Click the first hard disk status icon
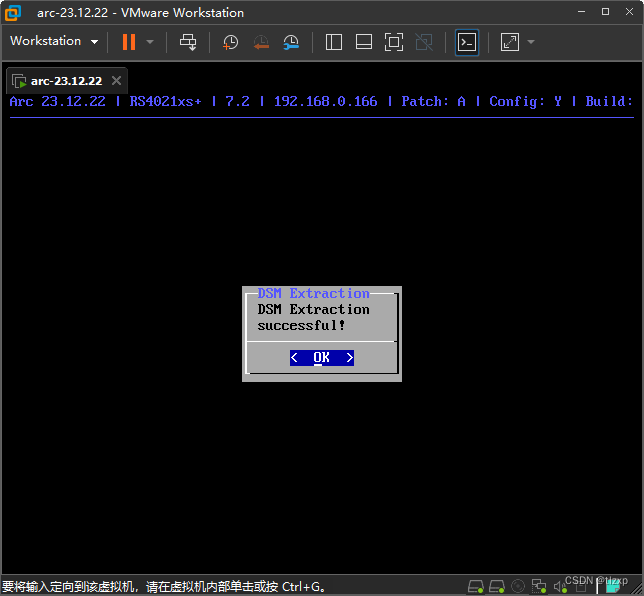This screenshot has width=644, height=596. (476, 586)
